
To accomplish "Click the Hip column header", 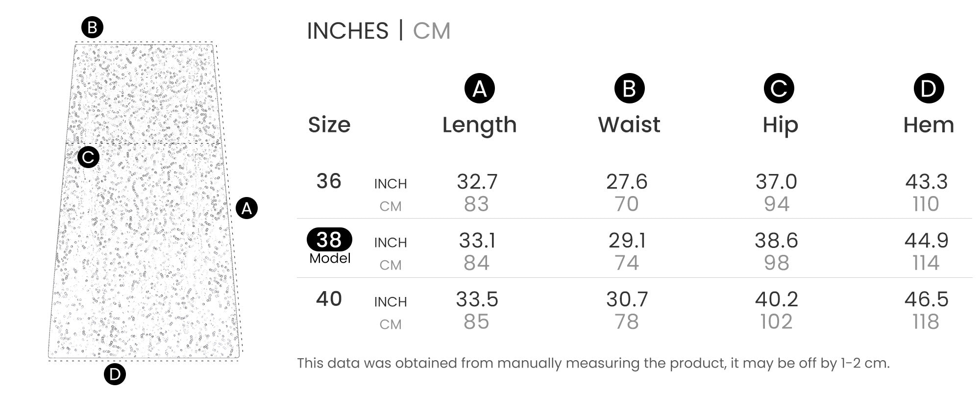I will point(780,125).
